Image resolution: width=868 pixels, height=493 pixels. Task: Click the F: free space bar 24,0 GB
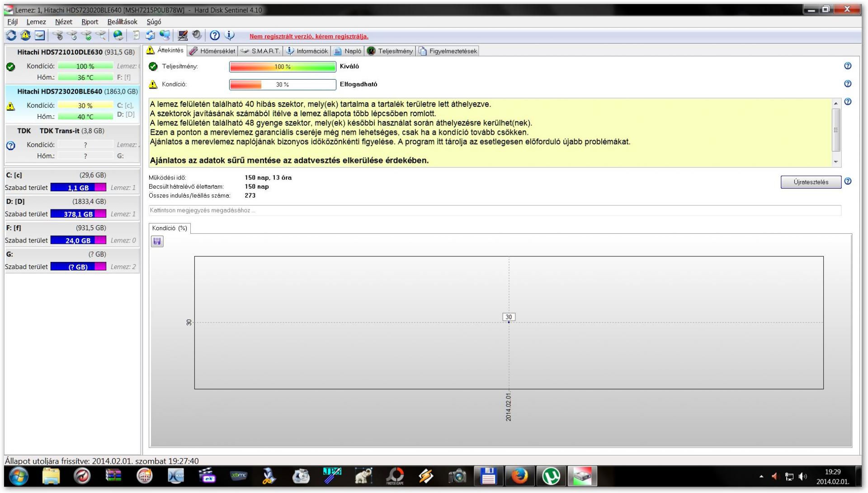pyautogui.click(x=78, y=240)
